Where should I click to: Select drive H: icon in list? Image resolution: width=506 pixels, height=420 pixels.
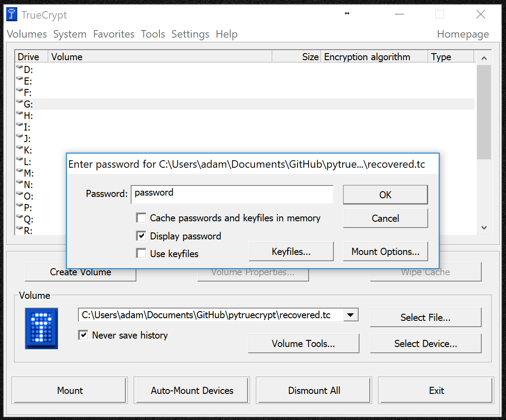(x=19, y=114)
